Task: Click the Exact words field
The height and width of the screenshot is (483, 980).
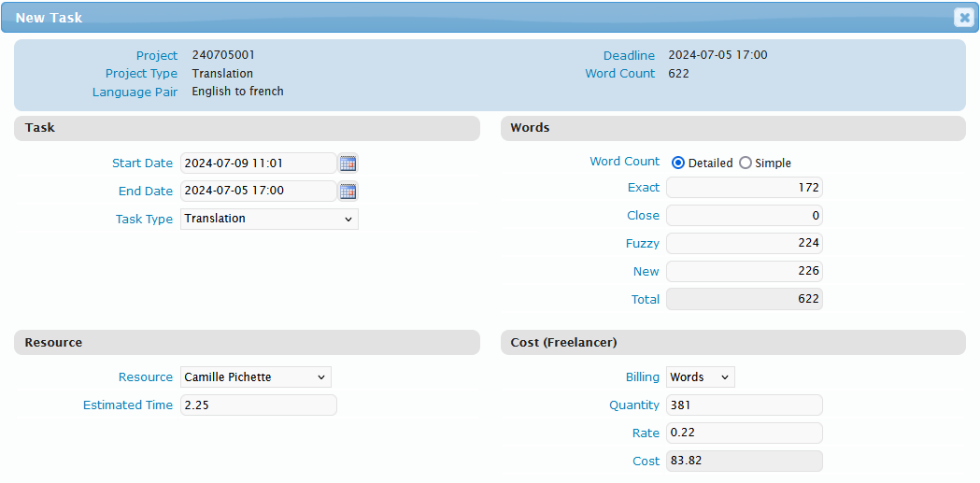Action: click(744, 188)
